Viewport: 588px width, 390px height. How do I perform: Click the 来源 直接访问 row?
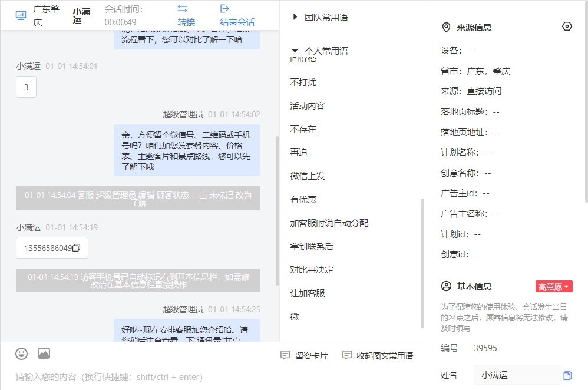pyautogui.click(x=471, y=91)
